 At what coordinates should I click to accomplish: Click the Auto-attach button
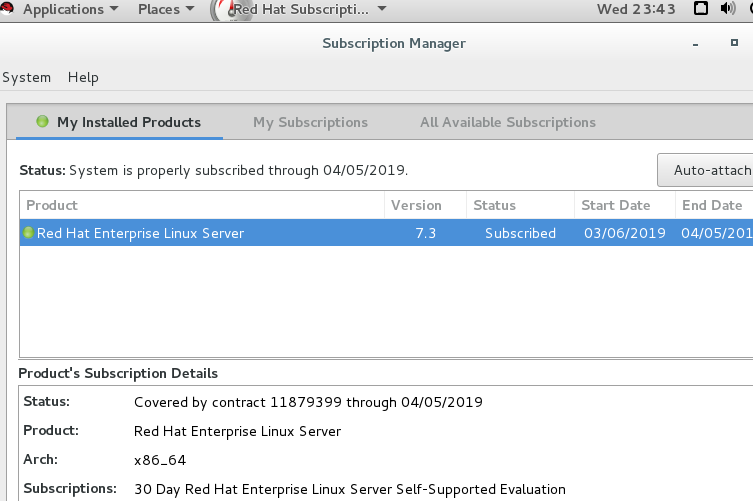(x=705, y=170)
